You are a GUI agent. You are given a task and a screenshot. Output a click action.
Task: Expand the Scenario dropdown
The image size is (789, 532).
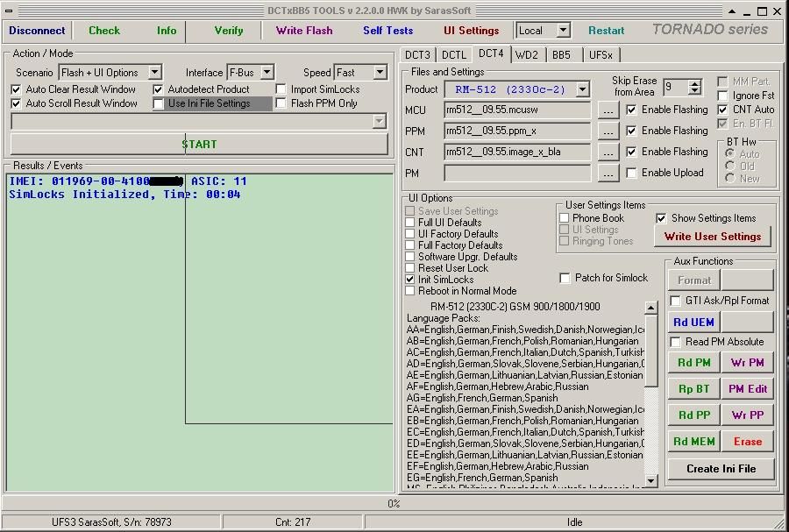pyautogui.click(x=155, y=73)
